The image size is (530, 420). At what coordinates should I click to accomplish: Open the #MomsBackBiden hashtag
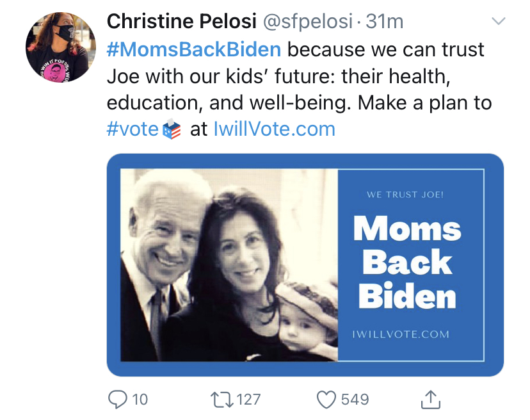194,49
